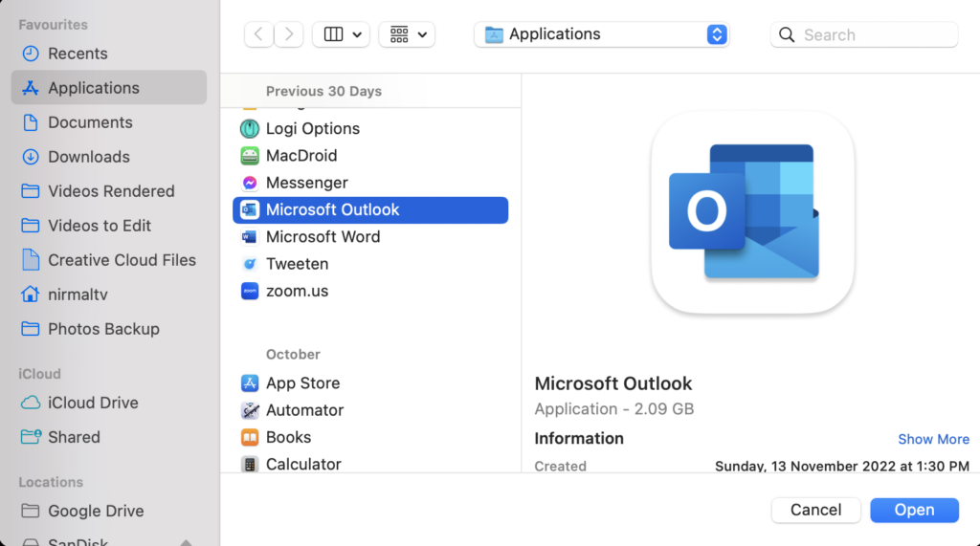Image resolution: width=980 pixels, height=546 pixels.
Task: Open Recents in the sidebar
Action: tap(109, 54)
